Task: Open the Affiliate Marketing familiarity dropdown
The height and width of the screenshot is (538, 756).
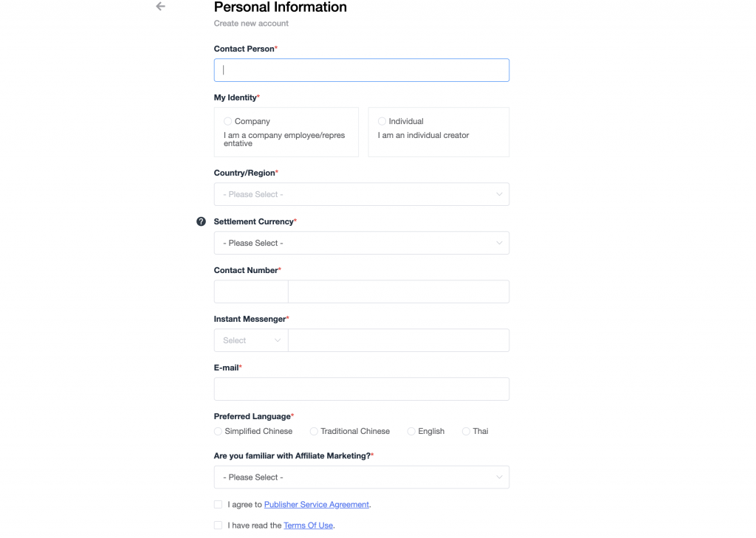Action: 361,477
